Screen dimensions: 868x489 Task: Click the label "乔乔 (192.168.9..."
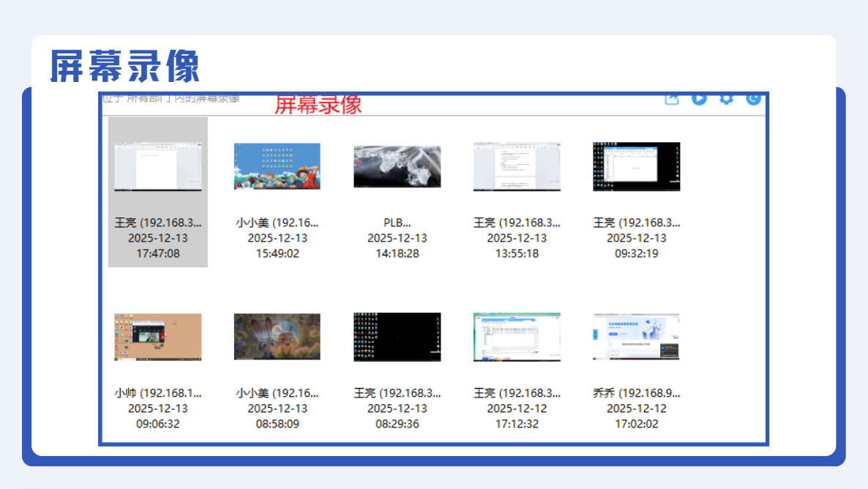click(636, 393)
